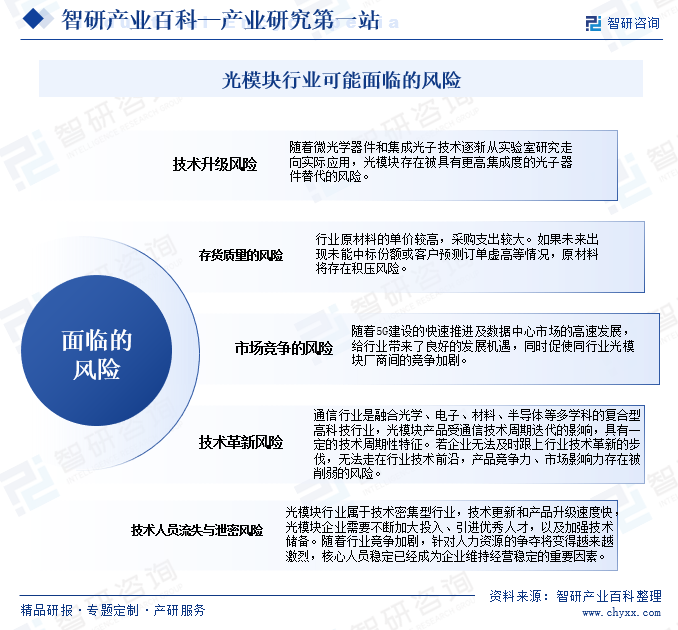Select the 技术升级风险 heading
Viewport: 678px width, 630px height.
pos(215,164)
